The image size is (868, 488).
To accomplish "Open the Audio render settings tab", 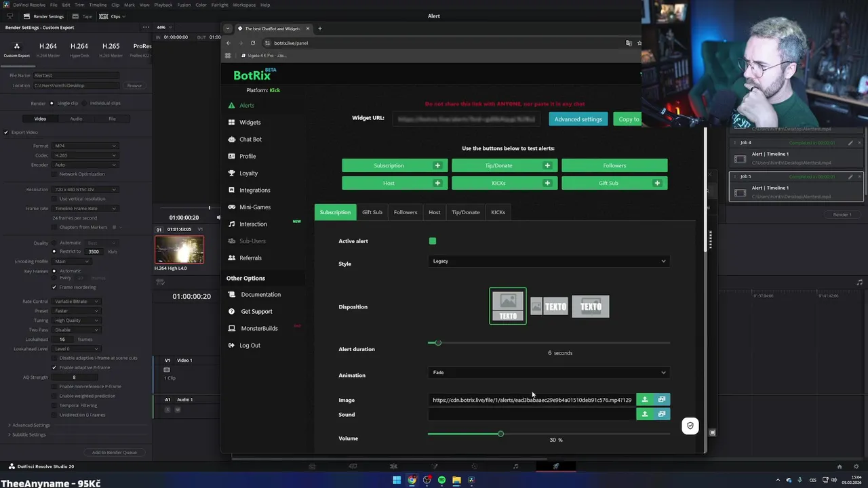I will (x=76, y=119).
